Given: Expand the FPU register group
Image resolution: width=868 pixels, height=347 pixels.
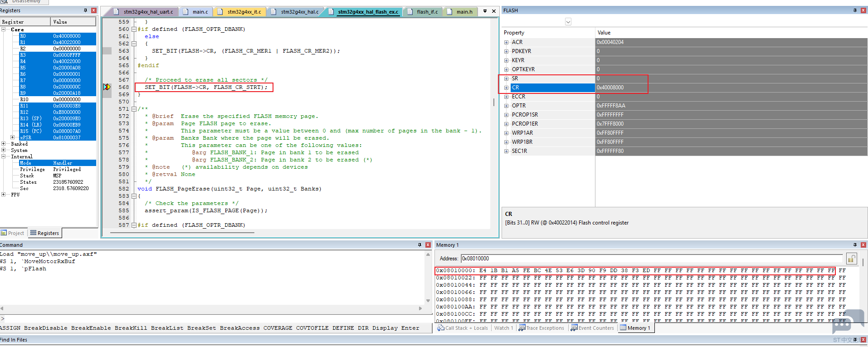Looking at the screenshot, I should pyautogui.click(x=4, y=195).
